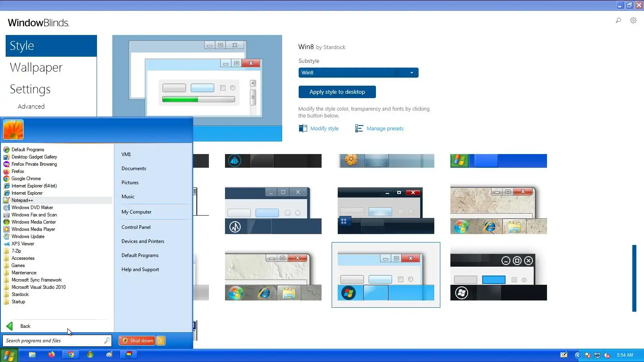Open Devices and Printers
The width and height of the screenshot is (644, 362).
coord(143,241)
